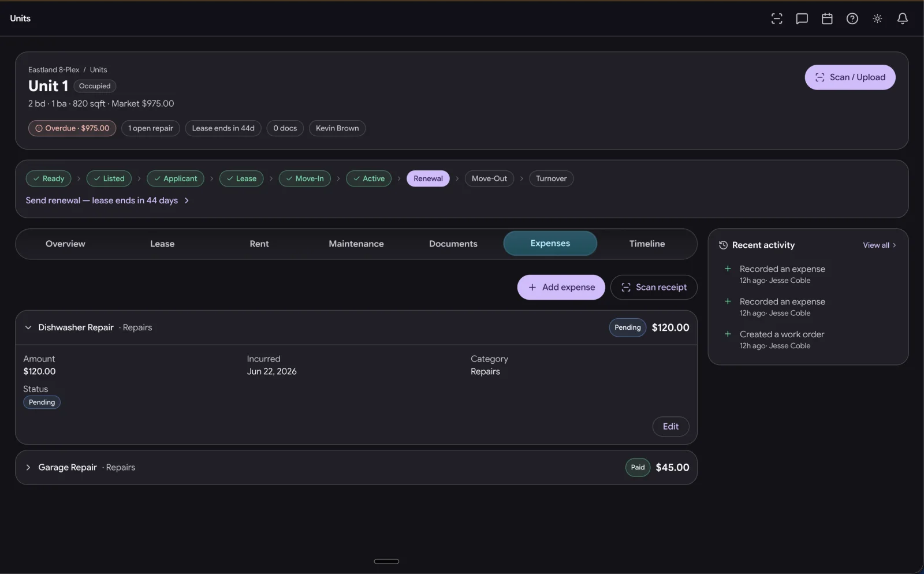Open the help question mark icon
The width and height of the screenshot is (924, 574).
(852, 18)
